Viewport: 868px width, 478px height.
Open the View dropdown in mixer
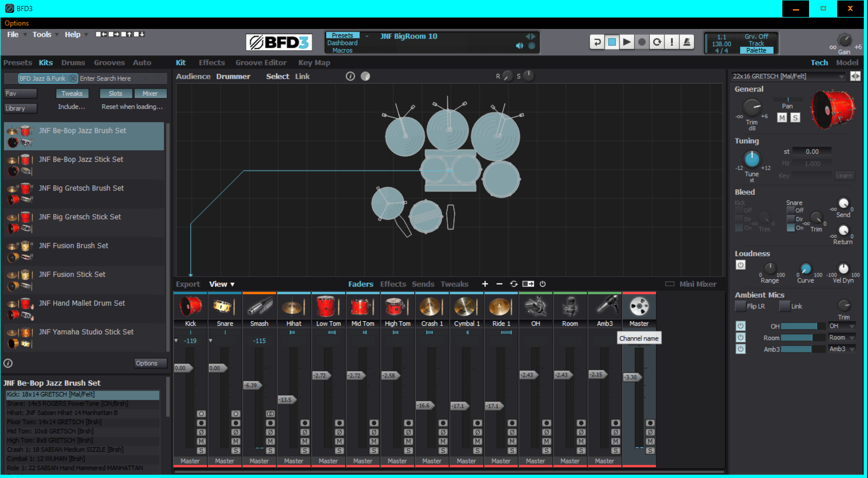tap(222, 284)
